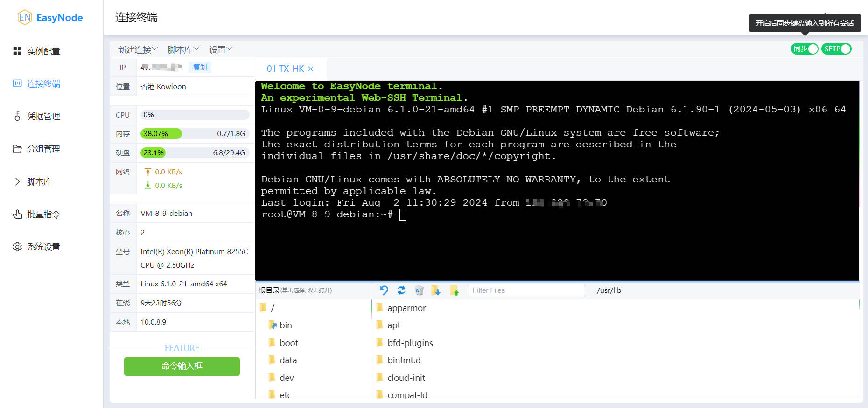868x408 pixels.
Task: Click the SFTP back arrow icon
Action: click(384, 290)
